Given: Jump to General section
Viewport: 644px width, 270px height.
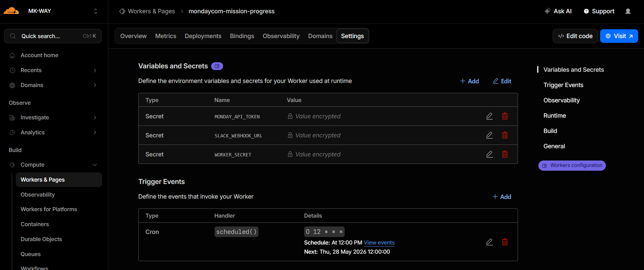Looking at the screenshot, I should (554, 146).
